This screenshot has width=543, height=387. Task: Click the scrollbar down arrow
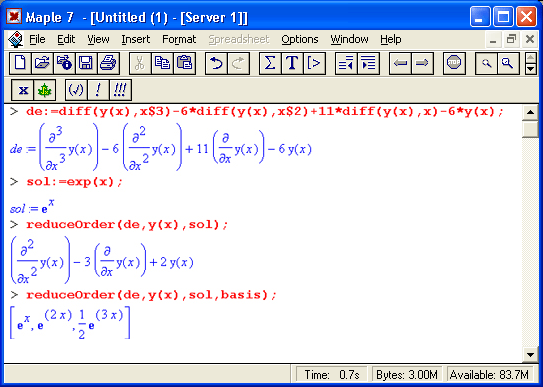pyautogui.click(x=530, y=354)
